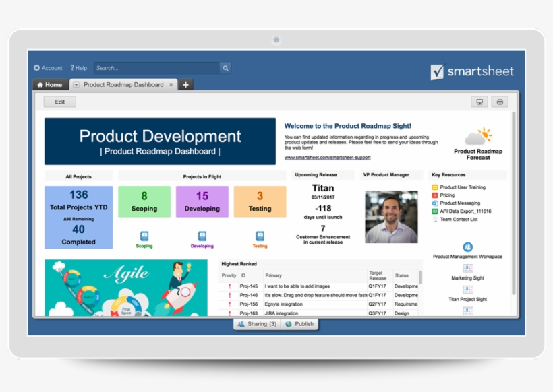Click the Product Roadmap Forecast weather icon

(478, 136)
